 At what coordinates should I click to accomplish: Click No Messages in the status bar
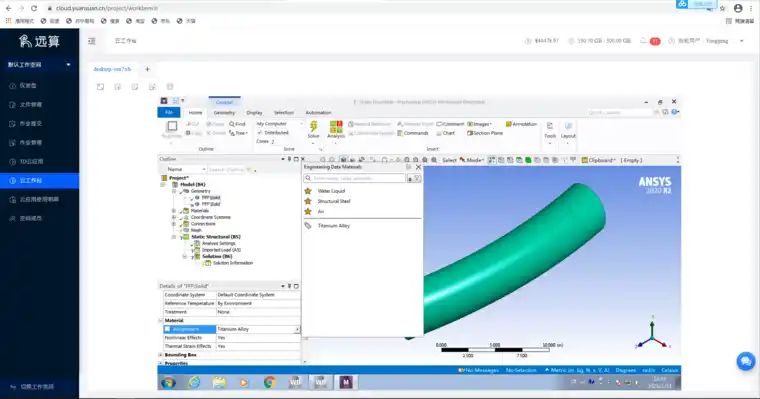pyautogui.click(x=478, y=370)
